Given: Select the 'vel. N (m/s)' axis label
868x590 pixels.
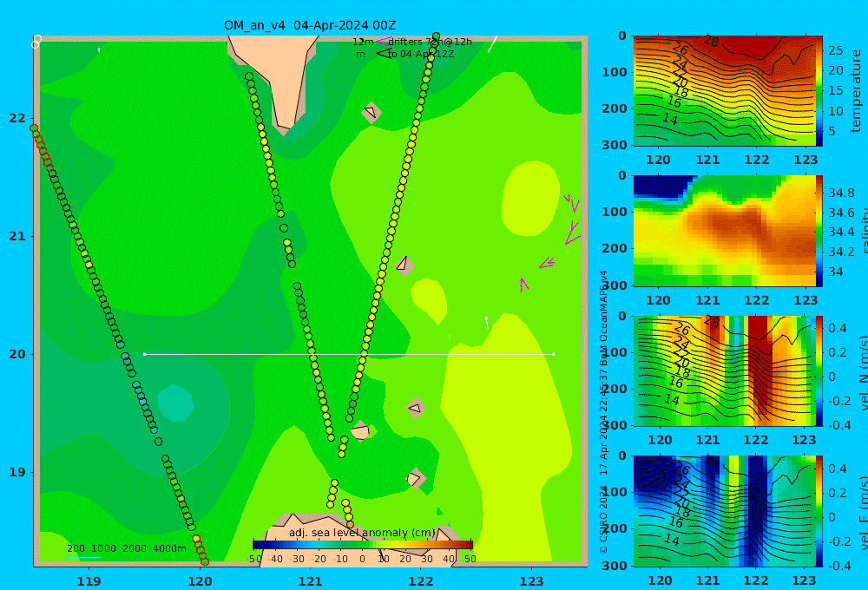Looking at the screenshot, I should (x=862, y=372).
